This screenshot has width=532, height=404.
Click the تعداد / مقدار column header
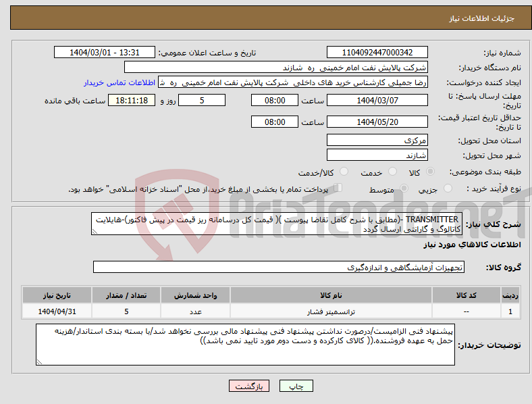[x=126, y=295]
